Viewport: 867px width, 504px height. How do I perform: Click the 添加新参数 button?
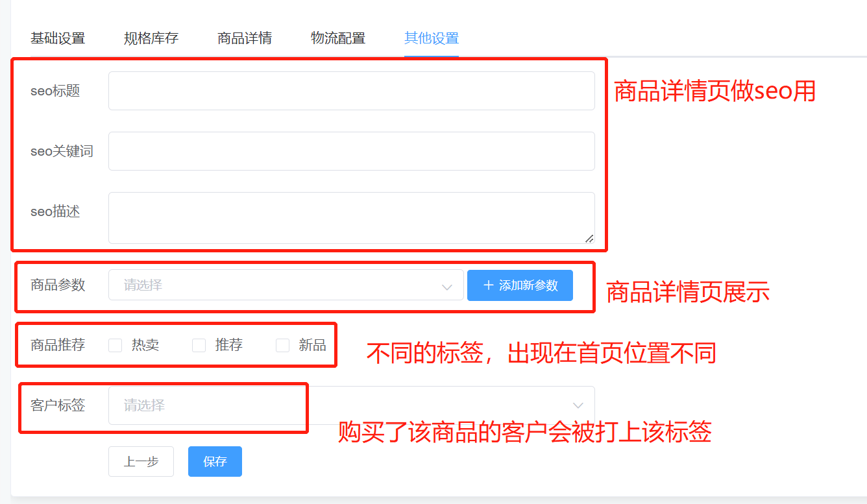click(x=520, y=285)
